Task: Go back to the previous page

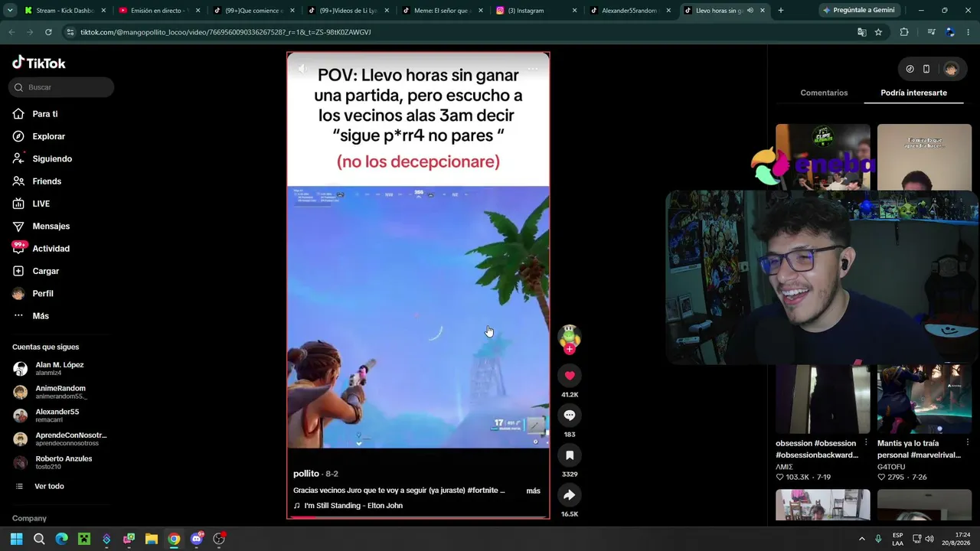Action: coord(11,32)
